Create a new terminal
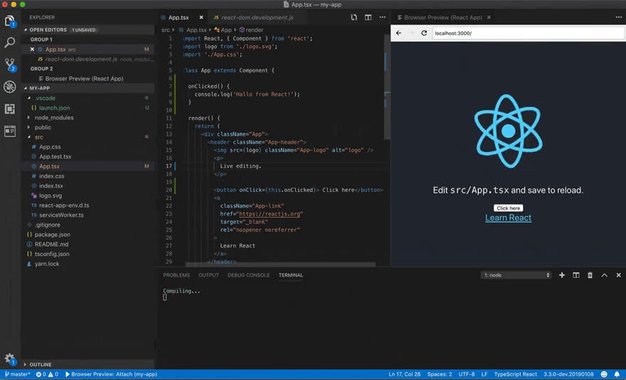Screen dimensions: 626x380 point(562,275)
